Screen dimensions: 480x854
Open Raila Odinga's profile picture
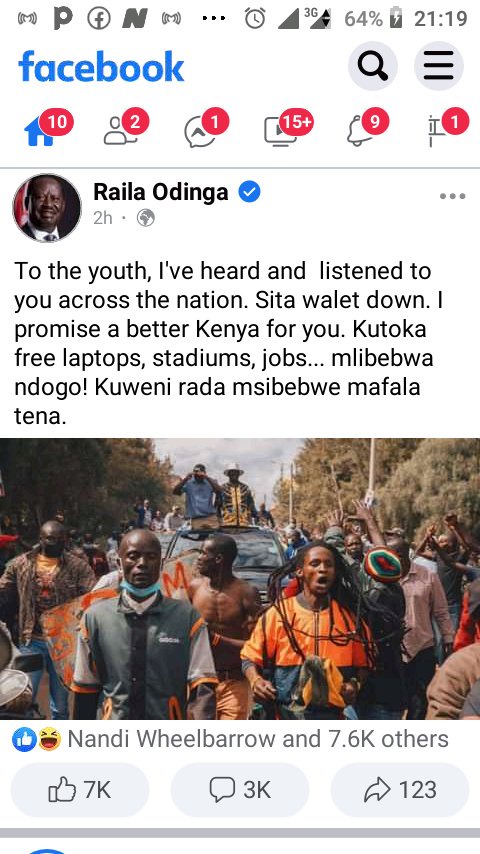point(47,208)
